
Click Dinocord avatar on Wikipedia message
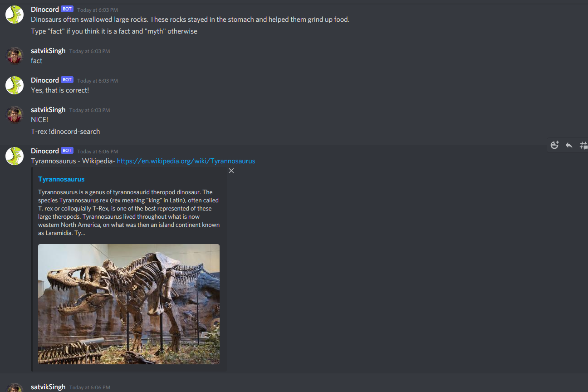click(15, 156)
